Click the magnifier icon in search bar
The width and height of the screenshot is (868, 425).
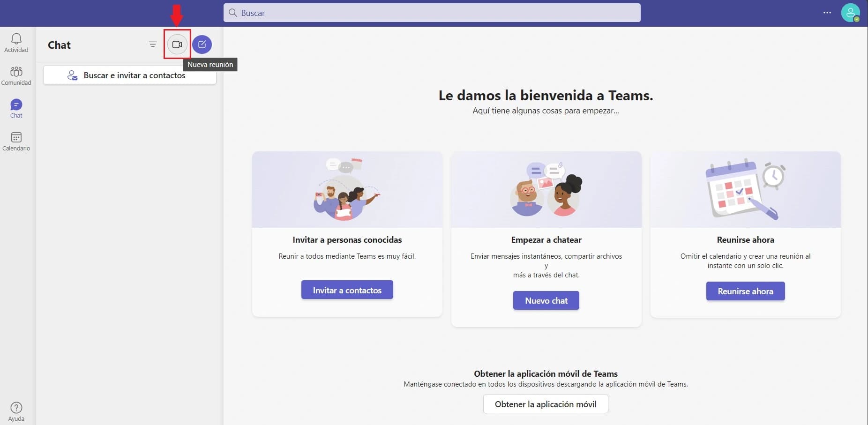pos(232,13)
